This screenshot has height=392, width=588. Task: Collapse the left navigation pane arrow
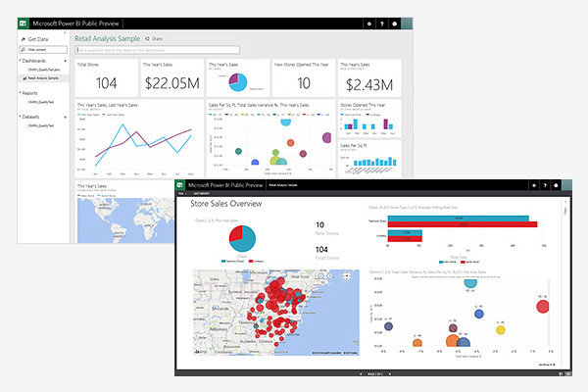pos(65,33)
